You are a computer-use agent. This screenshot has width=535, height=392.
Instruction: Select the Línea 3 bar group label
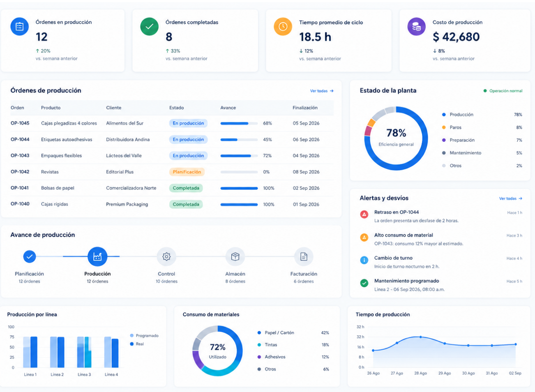tap(84, 374)
